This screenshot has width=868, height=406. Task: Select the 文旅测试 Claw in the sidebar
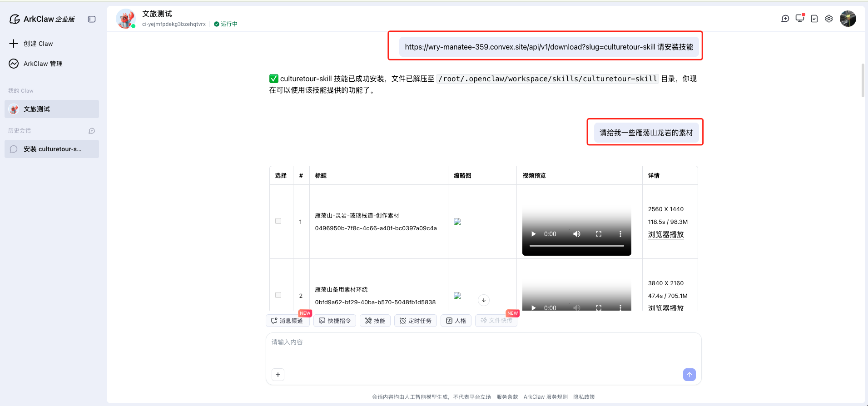tap(52, 109)
